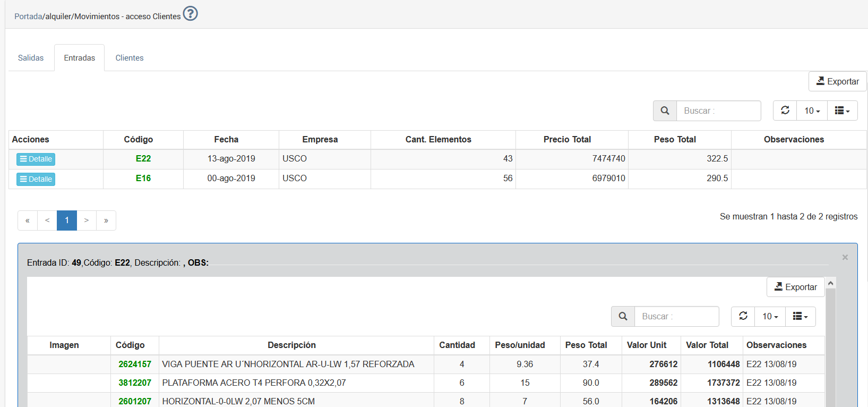Screen dimensions: 868x407
Task: Switch to the Clientes tab
Action: coord(130,58)
